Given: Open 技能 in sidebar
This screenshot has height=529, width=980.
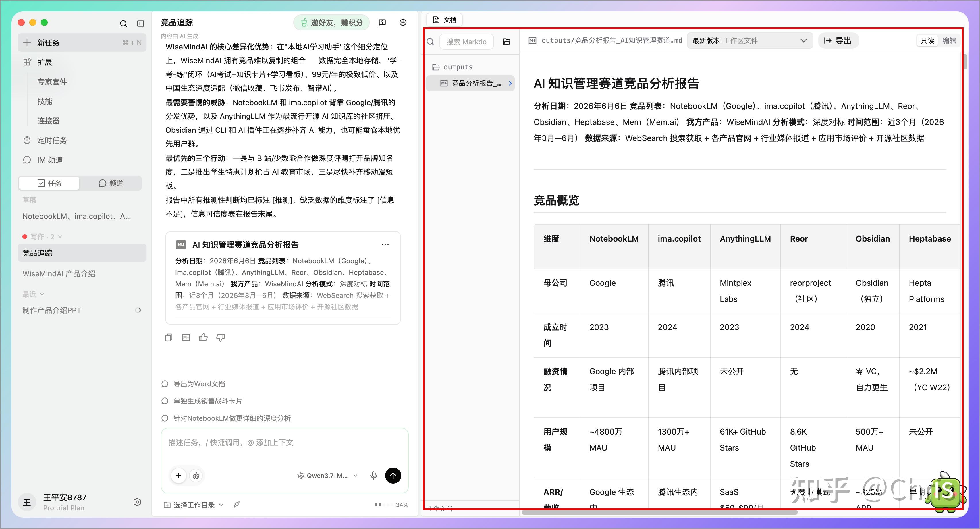Looking at the screenshot, I should click(x=45, y=101).
